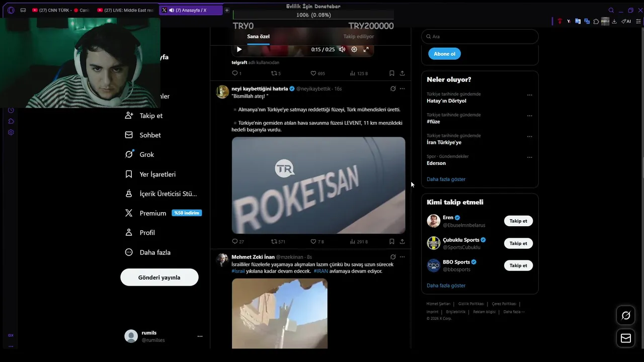Repost the post with 571 reposts
The height and width of the screenshot is (362, 644).
(x=278, y=241)
